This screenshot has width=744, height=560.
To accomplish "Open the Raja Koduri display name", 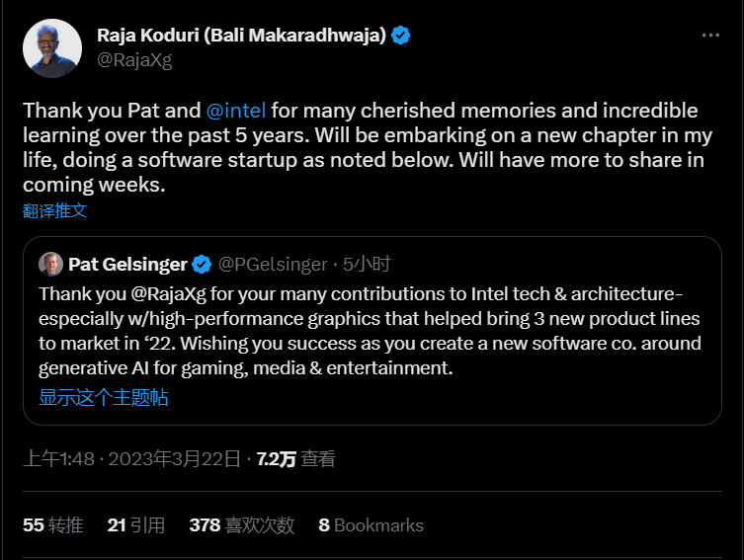I will tap(241, 36).
